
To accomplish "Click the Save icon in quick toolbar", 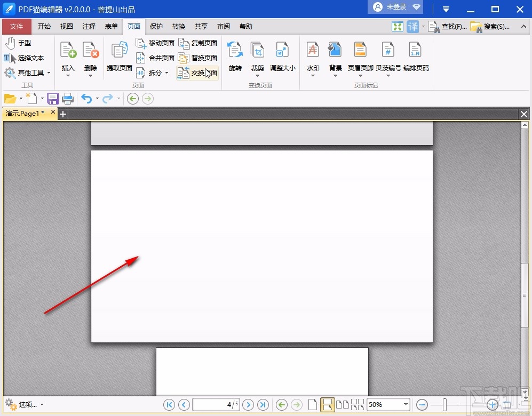I will 53,99.
